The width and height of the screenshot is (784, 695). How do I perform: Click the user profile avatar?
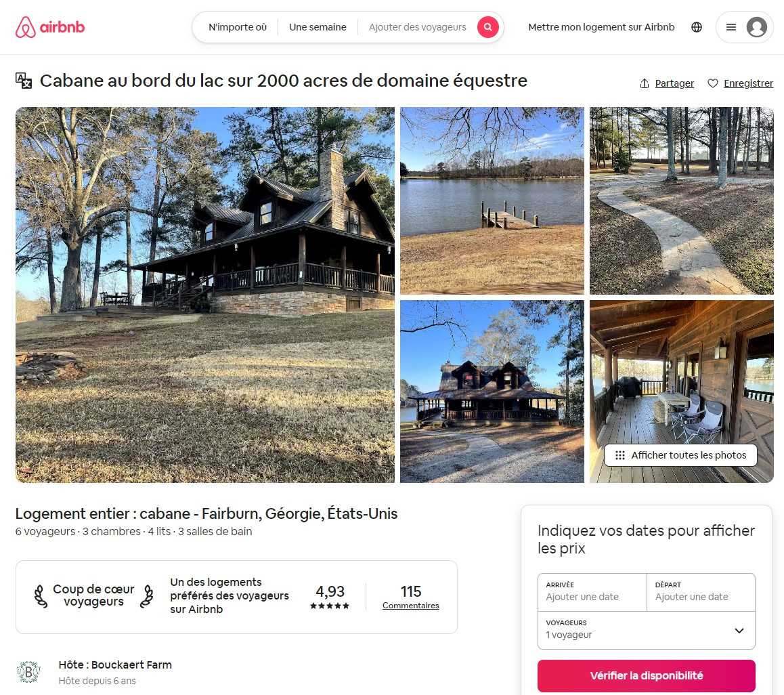click(x=756, y=27)
